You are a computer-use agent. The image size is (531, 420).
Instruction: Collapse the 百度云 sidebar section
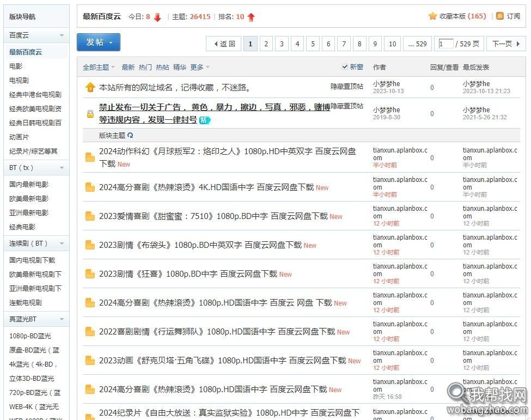(x=62, y=35)
